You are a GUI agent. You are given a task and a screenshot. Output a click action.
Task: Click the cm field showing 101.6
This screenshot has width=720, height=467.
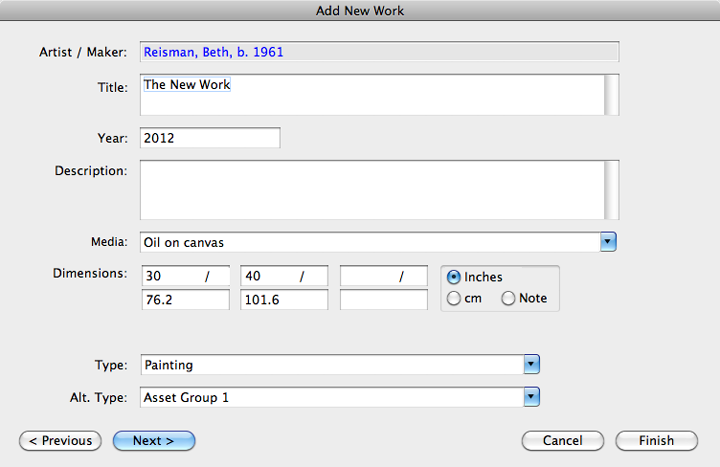coord(284,299)
